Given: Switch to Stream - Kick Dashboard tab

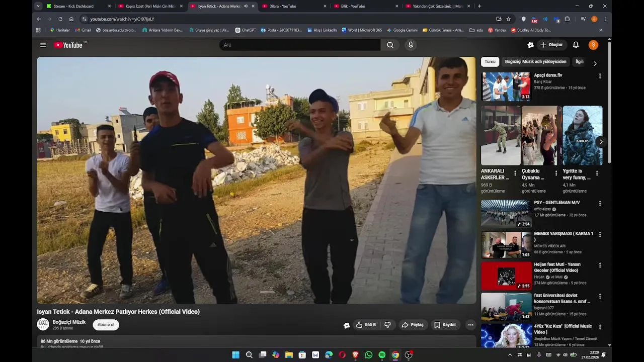Looking at the screenshot, I should tap(78, 6).
